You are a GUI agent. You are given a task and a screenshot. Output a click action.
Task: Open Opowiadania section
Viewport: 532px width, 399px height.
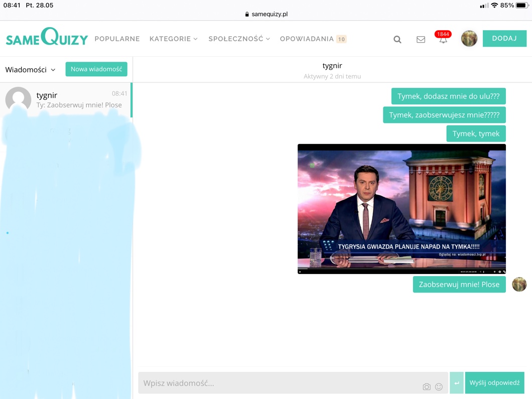point(307,39)
